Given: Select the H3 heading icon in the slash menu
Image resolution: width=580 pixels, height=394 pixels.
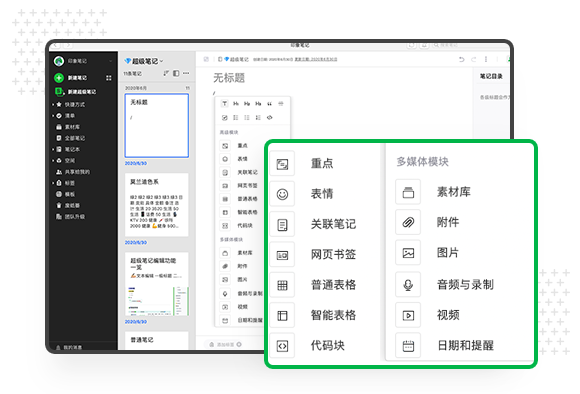Looking at the screenshot, I should point(258,104).
